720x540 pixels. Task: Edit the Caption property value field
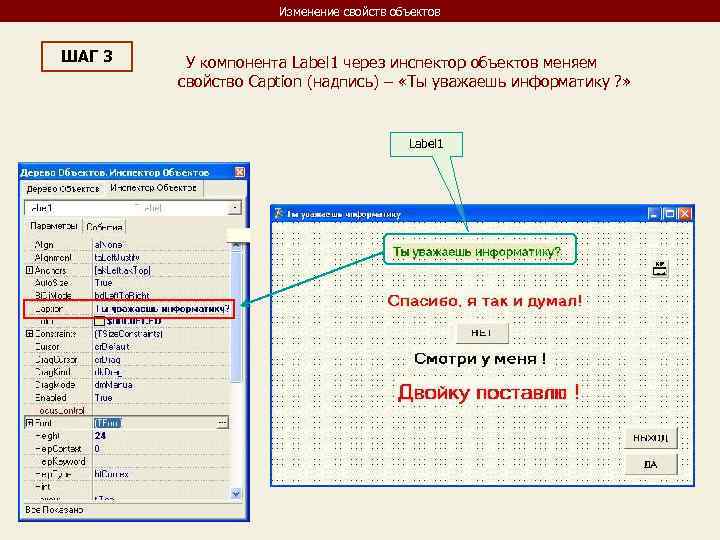(163, 309)
